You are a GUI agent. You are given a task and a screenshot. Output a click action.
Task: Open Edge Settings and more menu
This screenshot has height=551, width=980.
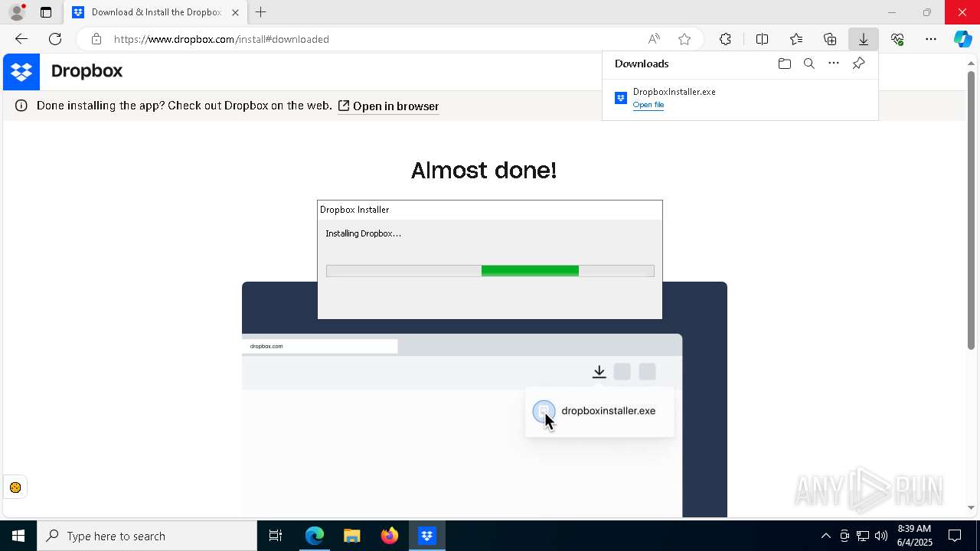pos(931,39)
